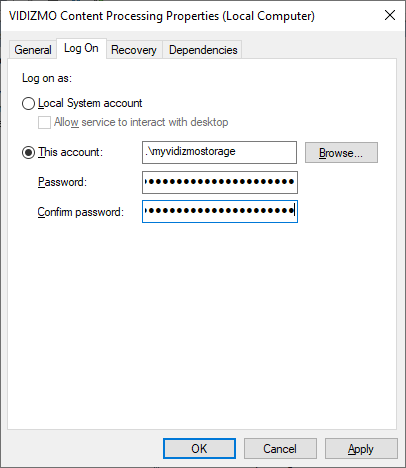Click the Password: text label
Screen dimensions: 406x468
[x=62, y=182]
